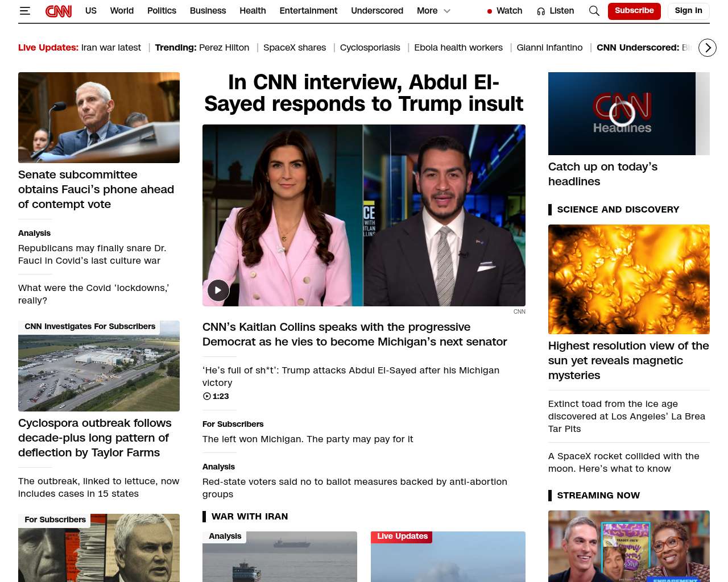Image resolution: width=728 pixels, height=582 pixels.
Task: Open the hamburger menu icon
Action: coord(24,11)
